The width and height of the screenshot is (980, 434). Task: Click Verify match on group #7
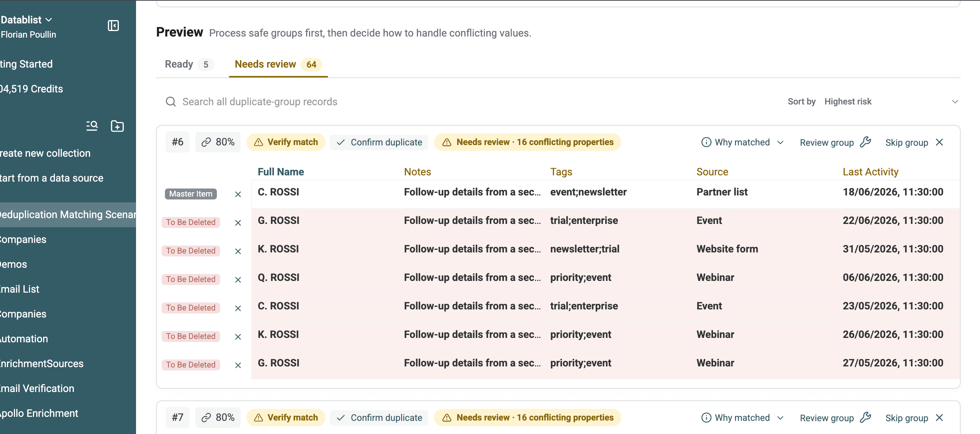pos(286,418)
